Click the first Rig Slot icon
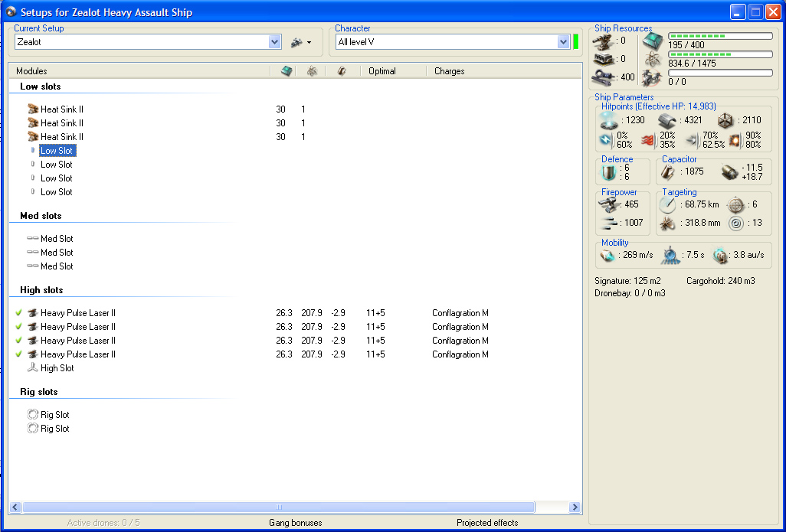The height and width of the screenshot is (532, 786). click(33, 414)
